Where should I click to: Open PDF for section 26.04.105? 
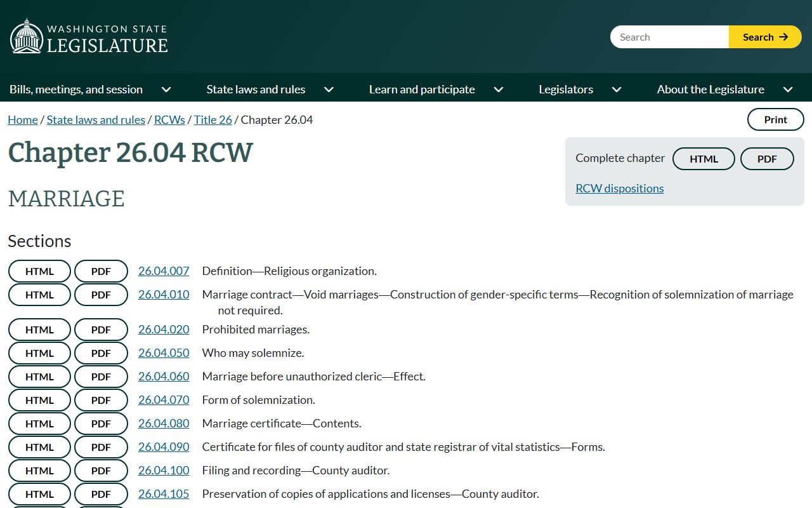click(x=101, y=494)
